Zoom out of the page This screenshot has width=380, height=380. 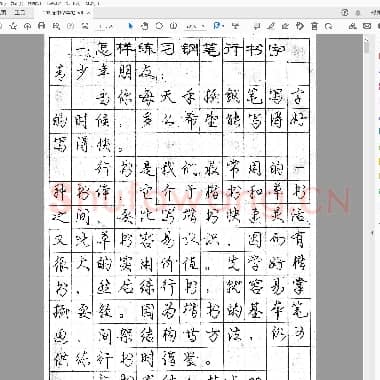(159, 26)
